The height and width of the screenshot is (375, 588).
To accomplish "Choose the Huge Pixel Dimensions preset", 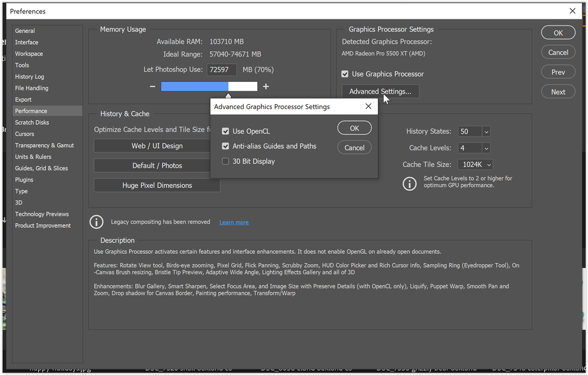I will pos(157,185).
